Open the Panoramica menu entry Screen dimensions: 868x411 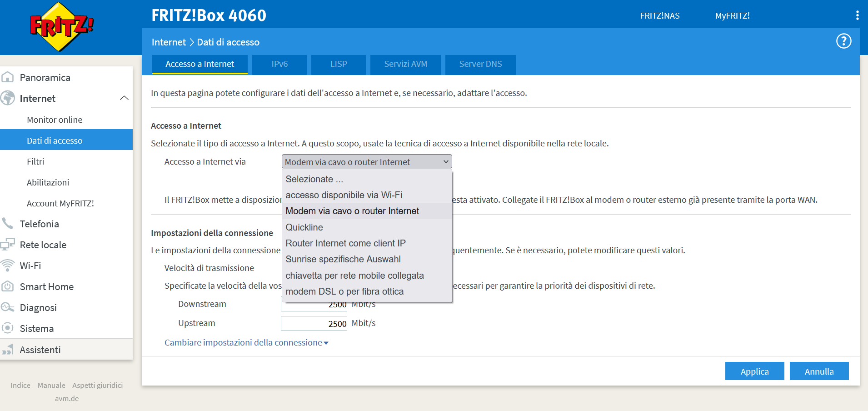66,77
